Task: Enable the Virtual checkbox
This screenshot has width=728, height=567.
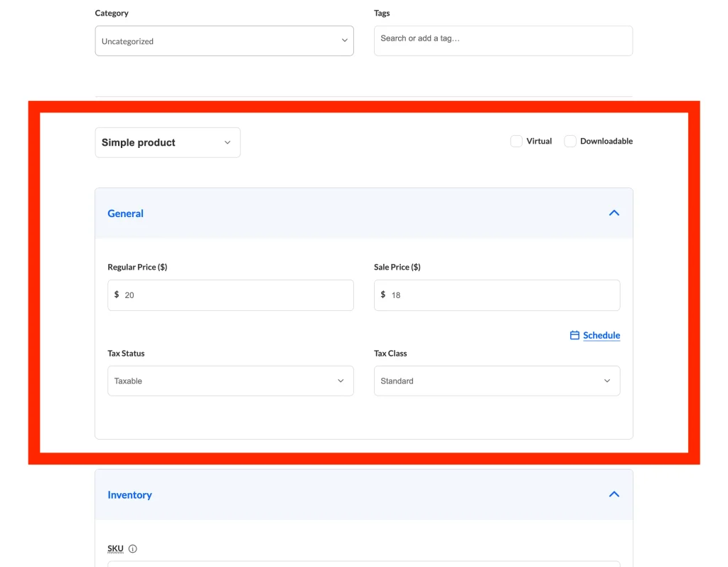Action: [x=516, y=141]
